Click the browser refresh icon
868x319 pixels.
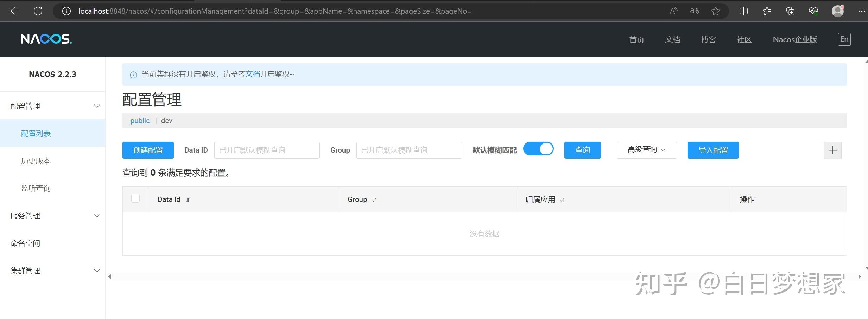[38, 11]
